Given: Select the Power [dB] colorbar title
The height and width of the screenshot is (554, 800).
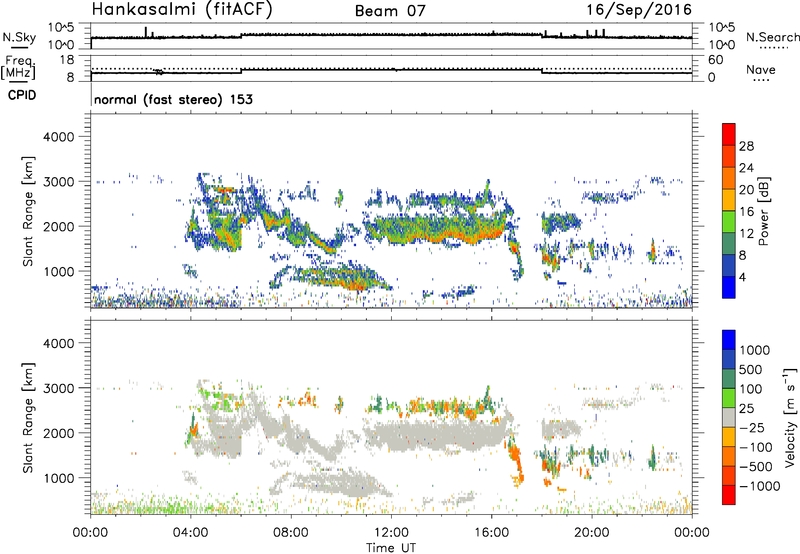Looking at the screenshot, I should point(763,211).
